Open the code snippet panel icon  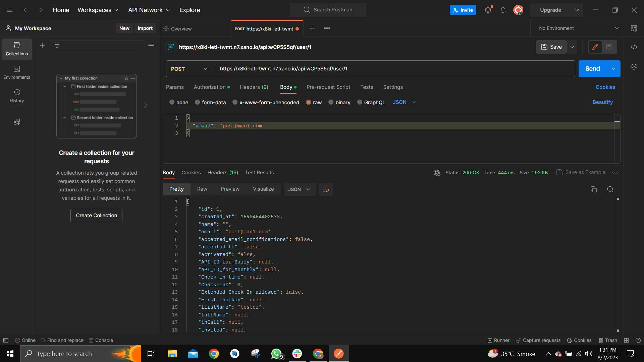click(634, 47)
